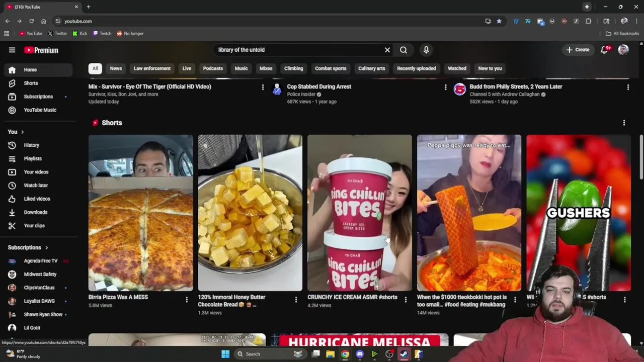This screenshot has height=362, width=644.
Task: Open options for Immoral Honey Butter Chocolate Bread
Action: tap(296, 300)
